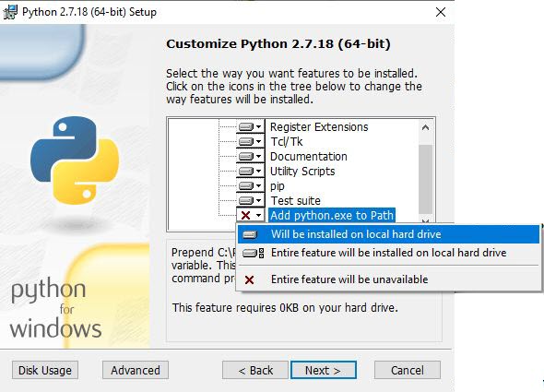
Task: Go back with the Back button
Action: (x=255, y=370)
